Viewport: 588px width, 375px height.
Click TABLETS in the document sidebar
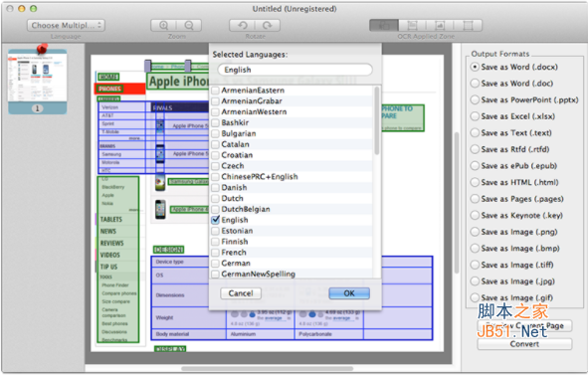[111, 220]
